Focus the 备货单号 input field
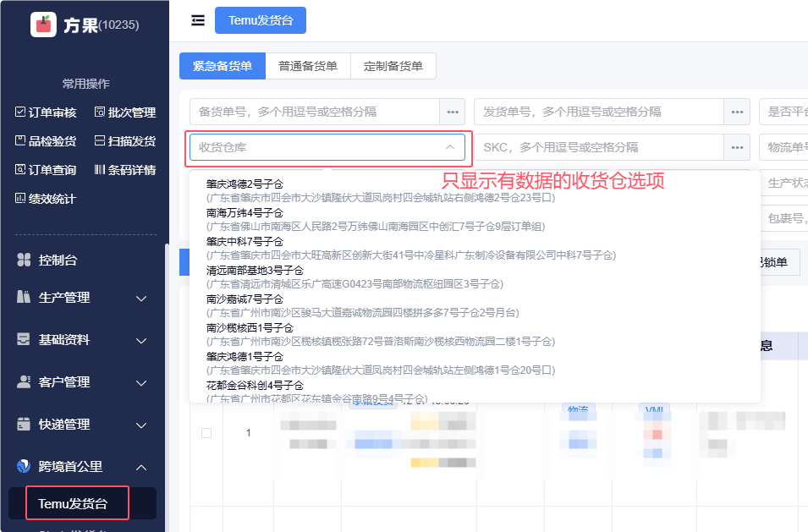808x532 pixels. (315, 112)
